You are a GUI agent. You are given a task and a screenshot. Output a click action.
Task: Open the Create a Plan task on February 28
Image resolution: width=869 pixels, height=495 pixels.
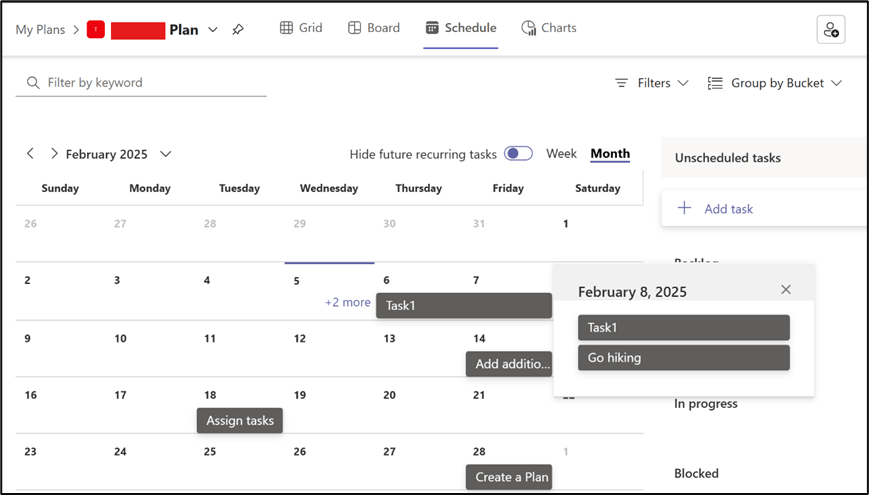pos(509,477)
